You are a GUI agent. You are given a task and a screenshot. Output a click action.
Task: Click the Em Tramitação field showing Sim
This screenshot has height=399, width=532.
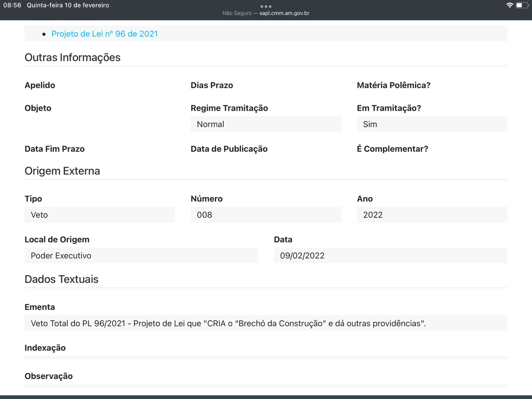coord(432,124)
